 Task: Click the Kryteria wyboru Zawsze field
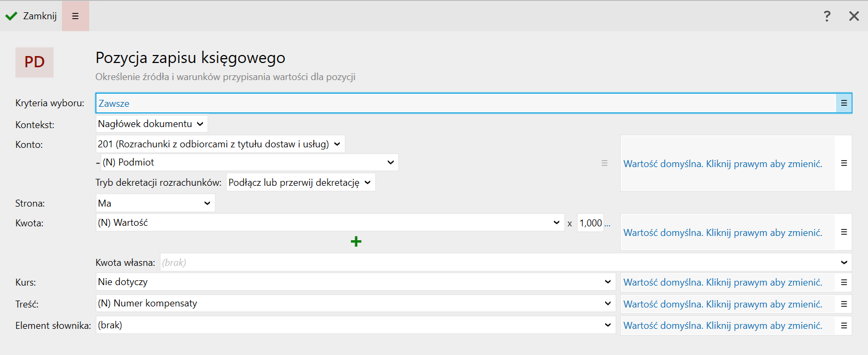[465, 103]
